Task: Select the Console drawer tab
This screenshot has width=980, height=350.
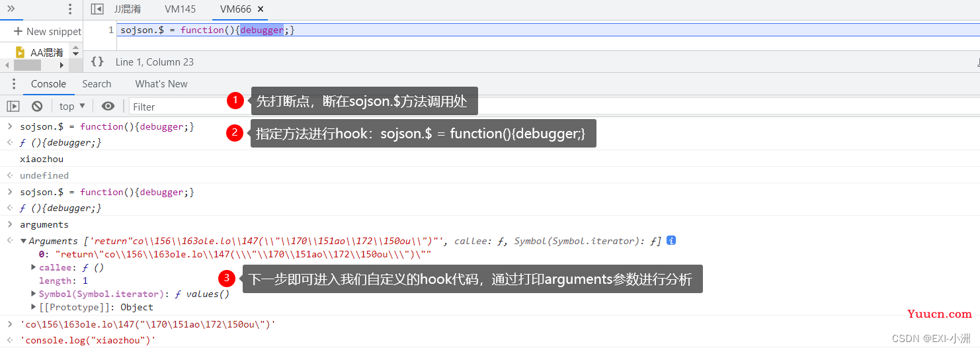Action: pos(49,84)
